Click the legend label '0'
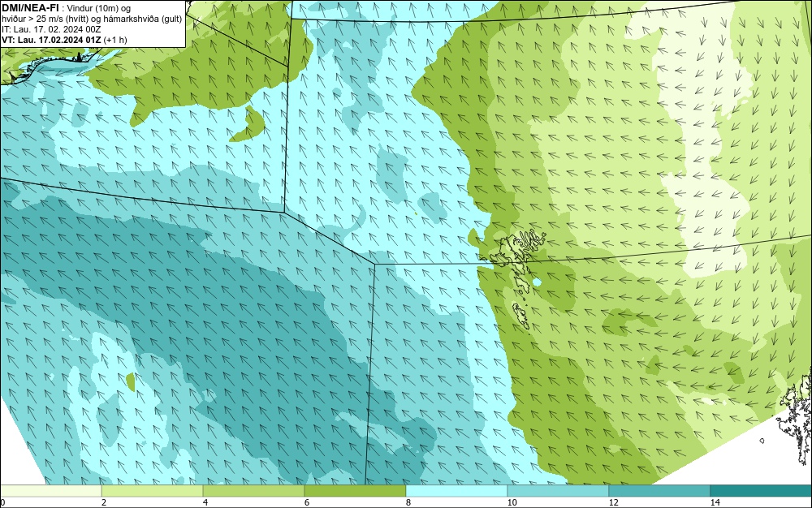Viewport: 812px width, 508px height. (2, 503)
